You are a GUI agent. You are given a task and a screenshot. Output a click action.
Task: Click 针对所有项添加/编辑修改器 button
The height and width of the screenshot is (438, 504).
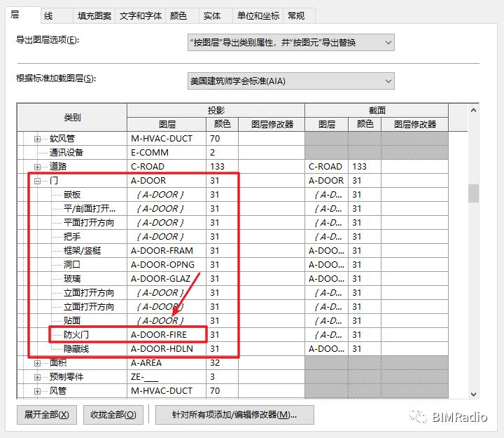234,414
